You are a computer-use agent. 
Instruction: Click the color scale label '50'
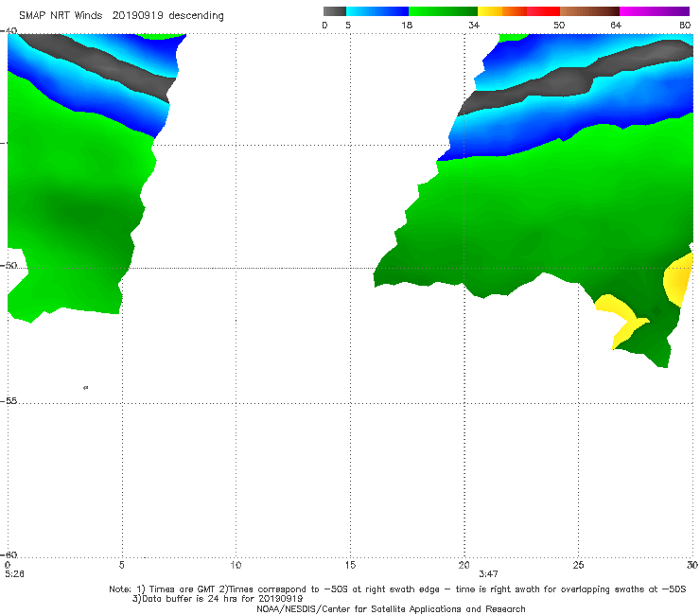point(559,25)
